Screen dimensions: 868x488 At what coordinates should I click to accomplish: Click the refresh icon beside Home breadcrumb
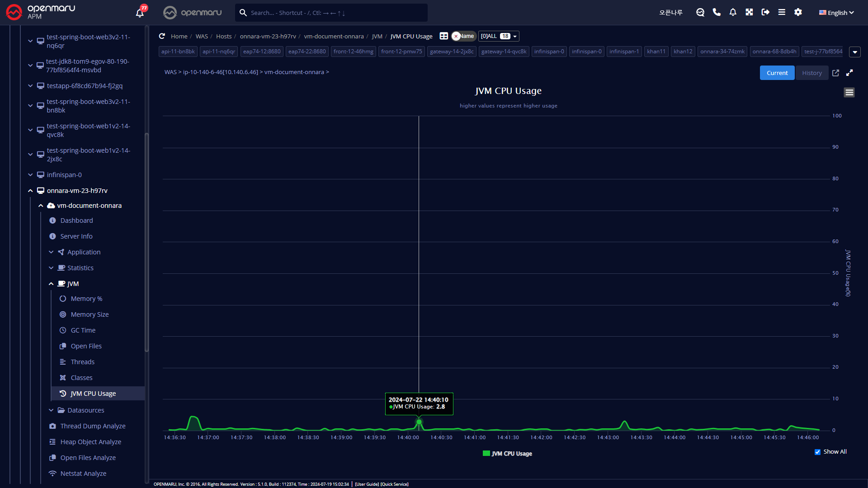pos(162,36)
